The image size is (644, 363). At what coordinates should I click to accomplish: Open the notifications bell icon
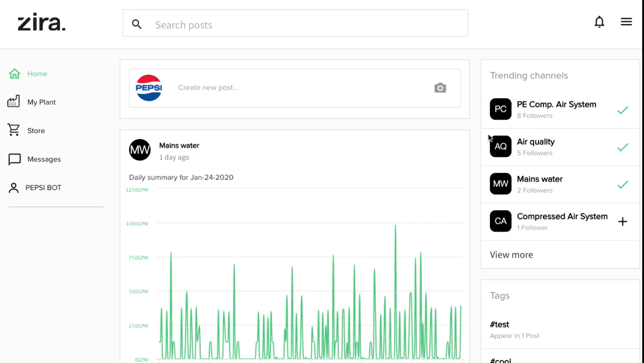pyautogui.click(x=599, y=22)
